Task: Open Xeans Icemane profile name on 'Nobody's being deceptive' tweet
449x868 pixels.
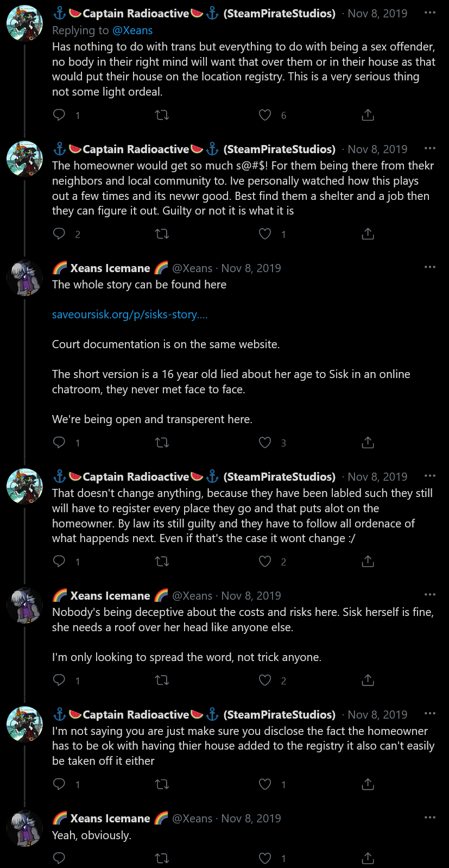Action: tap(110, 596)
